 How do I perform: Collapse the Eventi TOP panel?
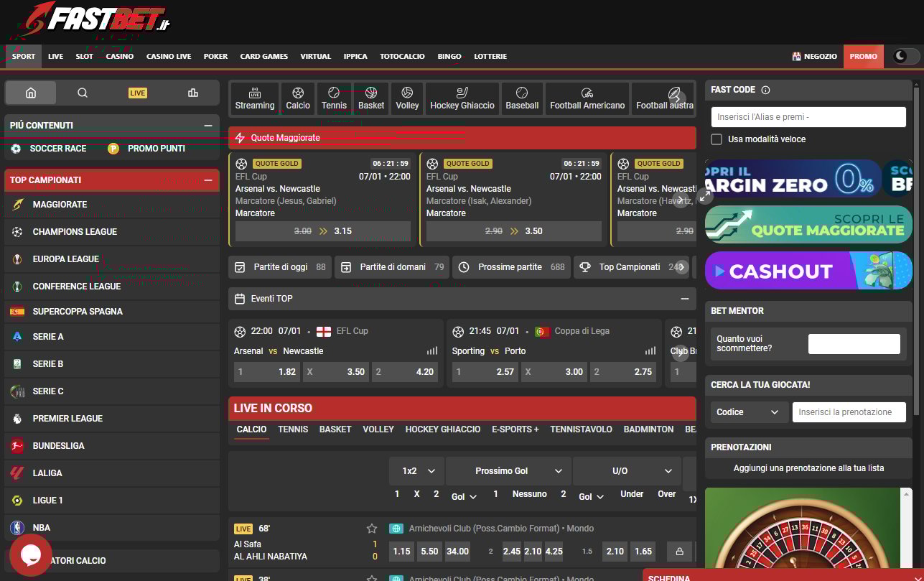coord(684,299)
